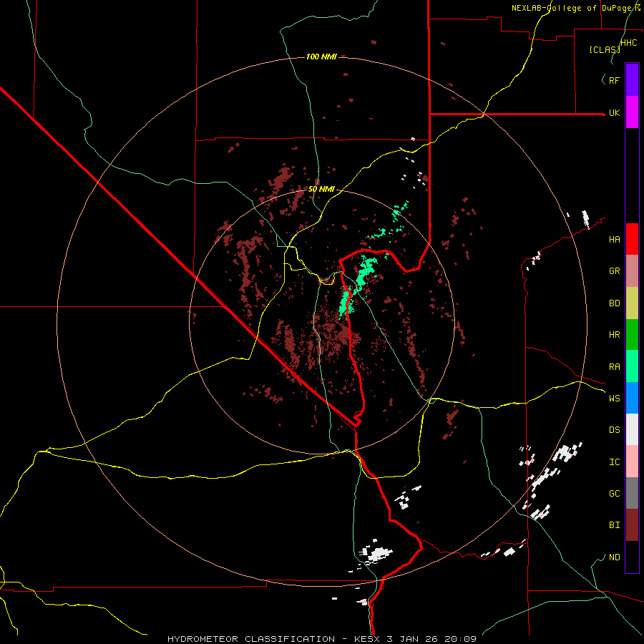Select the gray GC legend color swatch
644x644 pixels.
(632, 493)
